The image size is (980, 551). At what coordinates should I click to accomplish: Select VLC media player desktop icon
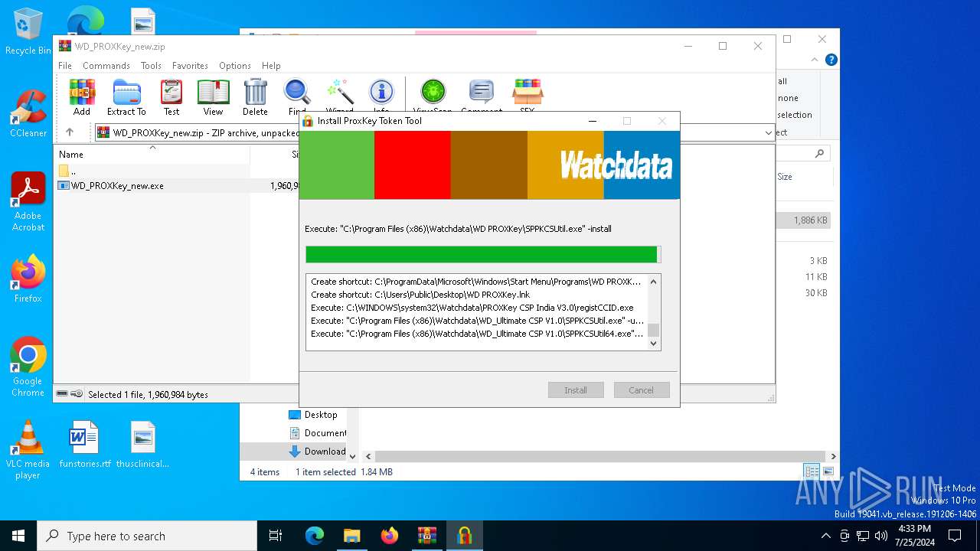tap(28, 450)
